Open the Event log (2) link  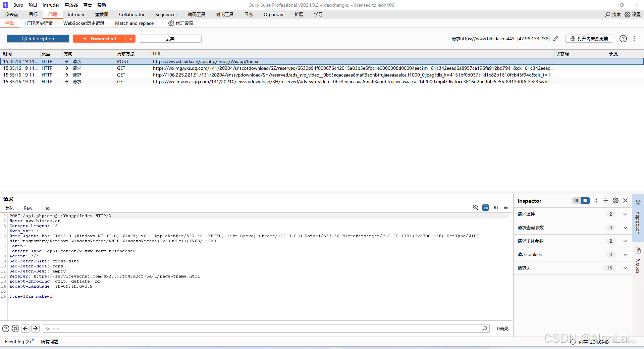tap(18, 342)
